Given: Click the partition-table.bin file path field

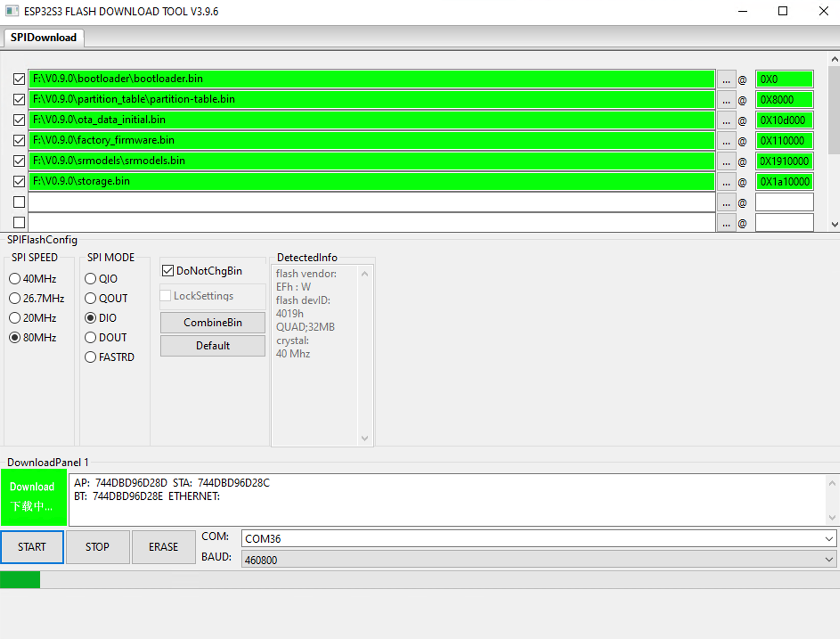Looking at the screenshot, I should coord(372,99).
